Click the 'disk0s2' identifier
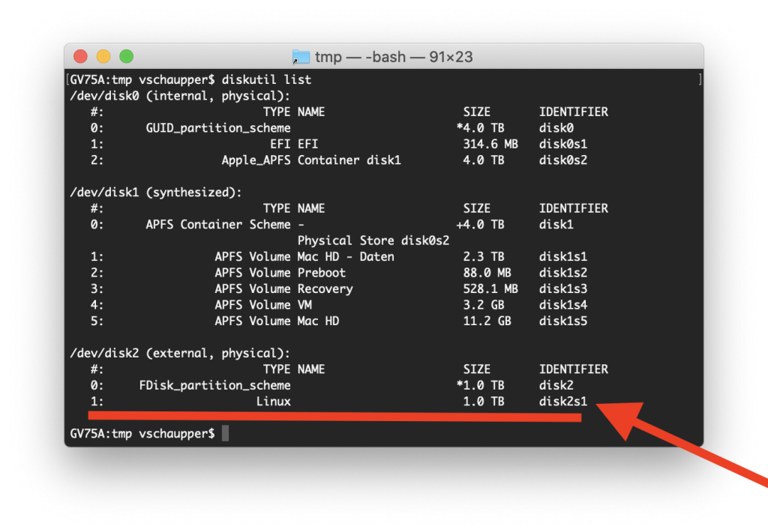Image resolution: width=768 pixels, height=532 pixels. pos(563,160)
